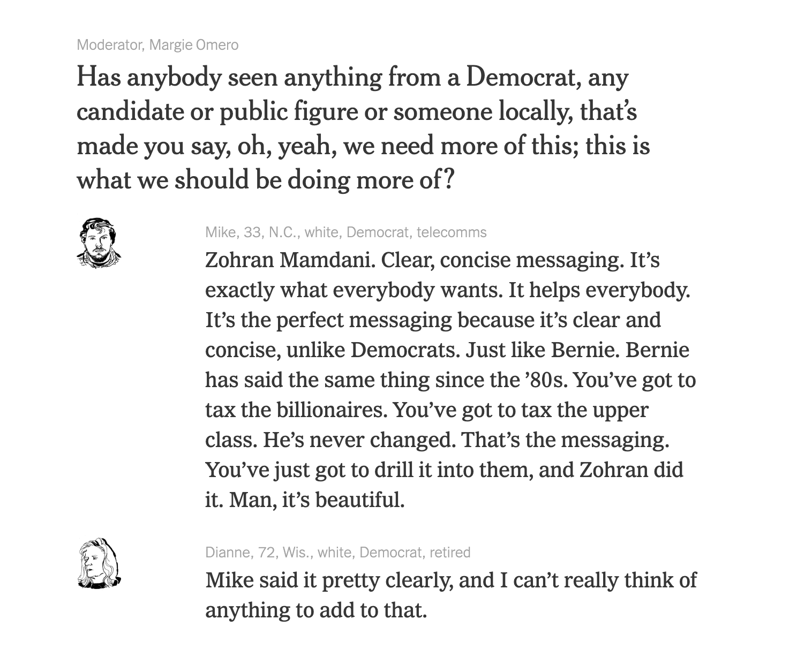
Task: Click the word "billionaires" in Mike's reply
Action: tap(331, 410)
